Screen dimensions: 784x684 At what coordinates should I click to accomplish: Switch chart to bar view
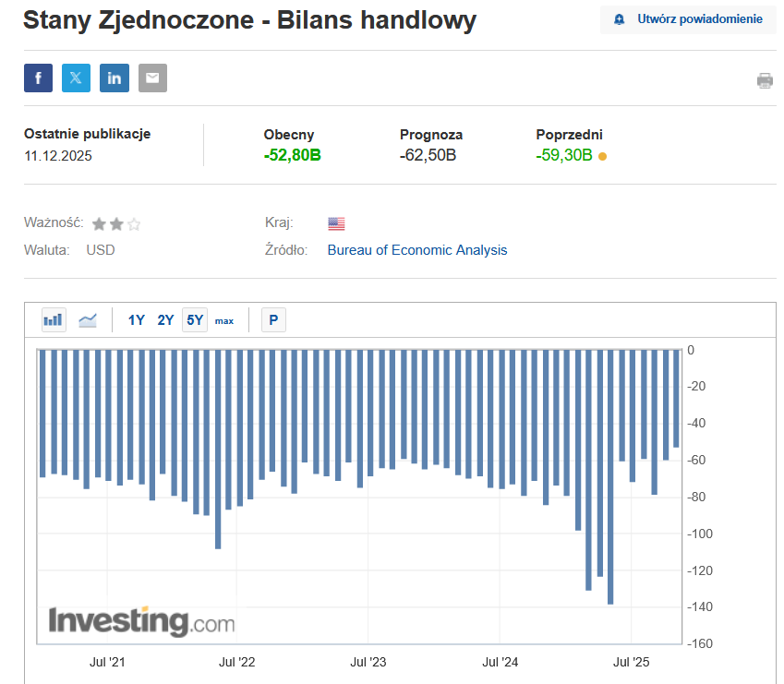click(54, 320)
